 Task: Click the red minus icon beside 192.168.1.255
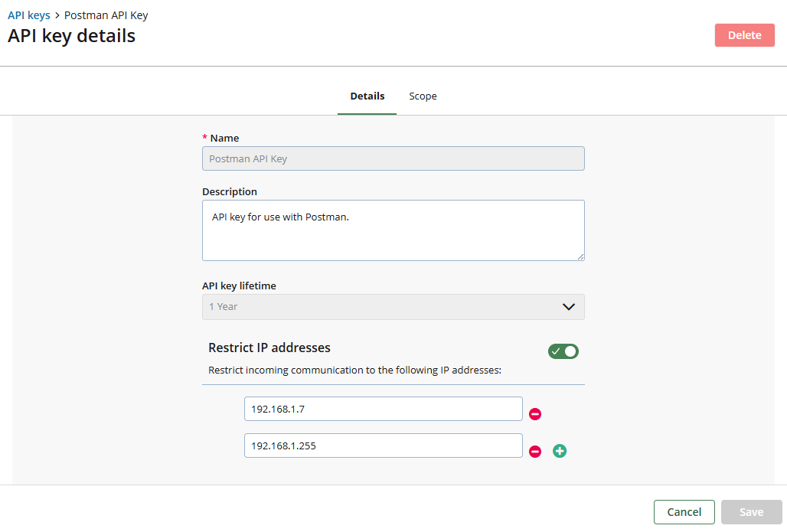click(536, 452)
